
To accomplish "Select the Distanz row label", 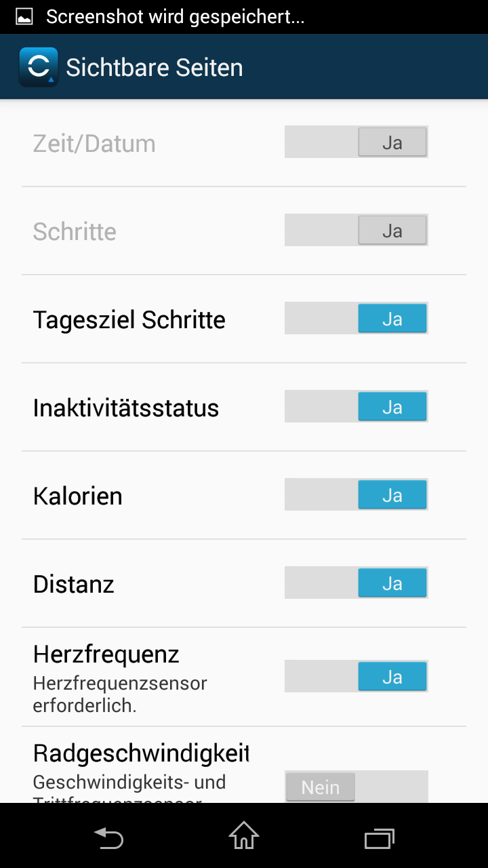I will coord(74,585).
